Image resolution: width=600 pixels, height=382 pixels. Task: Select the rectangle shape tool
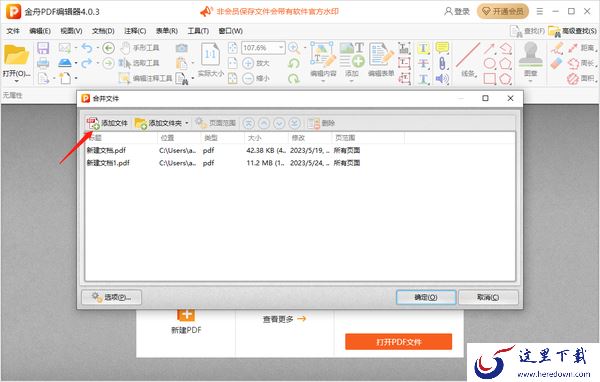point(489,78)
